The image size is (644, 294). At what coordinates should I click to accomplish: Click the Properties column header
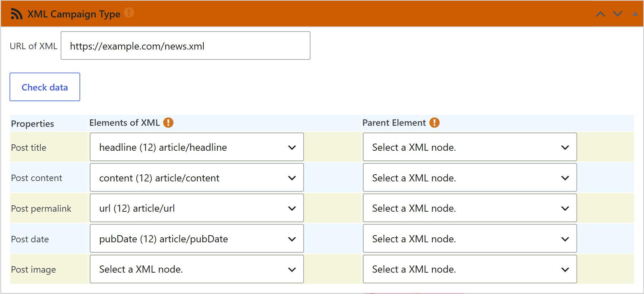pyautogui.click(x=32, y=124)
